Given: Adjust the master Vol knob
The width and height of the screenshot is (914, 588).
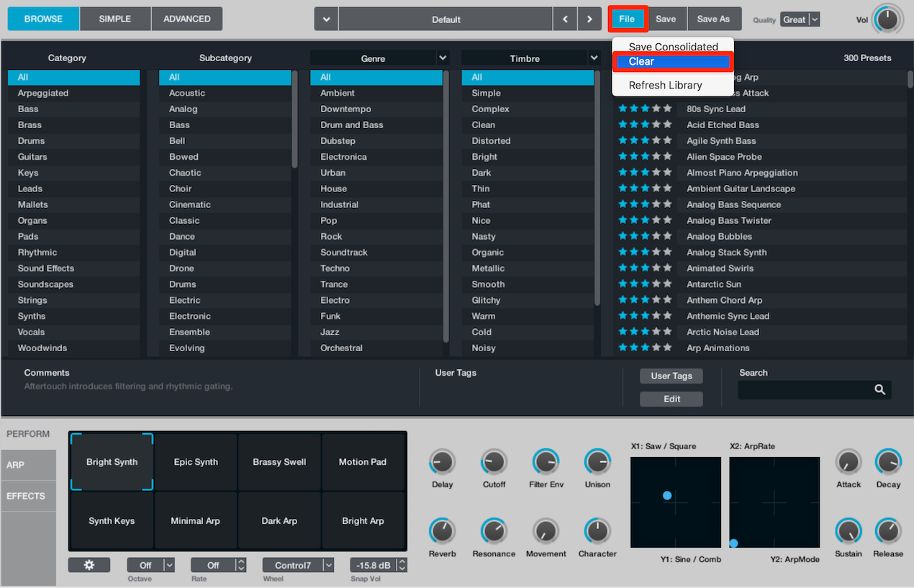Looking at the screenshot, I should (887, 19).
